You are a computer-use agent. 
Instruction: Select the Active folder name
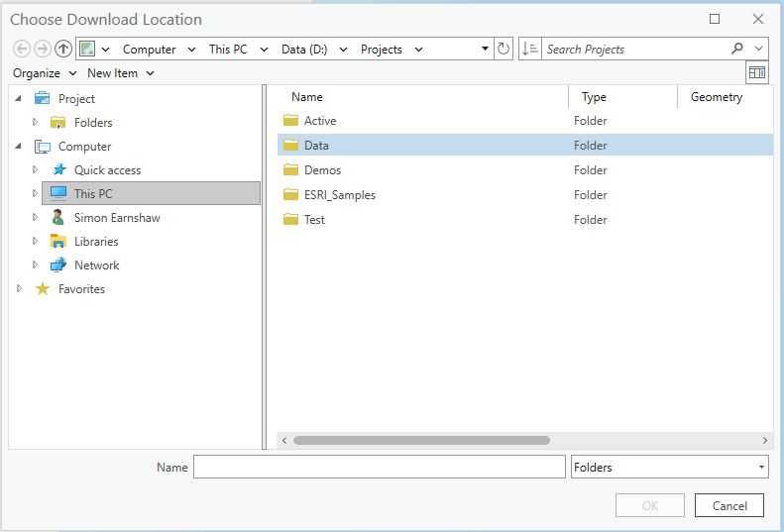pos(320,121)
